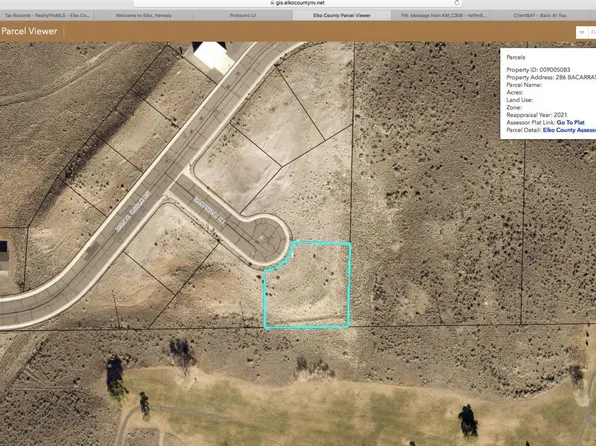Click the Acres: field line

click(x=515, y=92)
